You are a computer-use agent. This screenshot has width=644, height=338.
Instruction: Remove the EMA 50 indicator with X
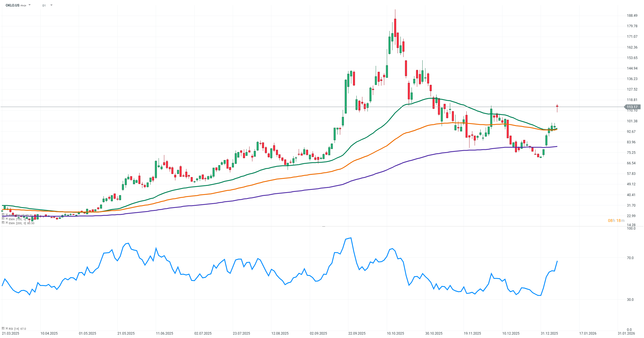7,215
